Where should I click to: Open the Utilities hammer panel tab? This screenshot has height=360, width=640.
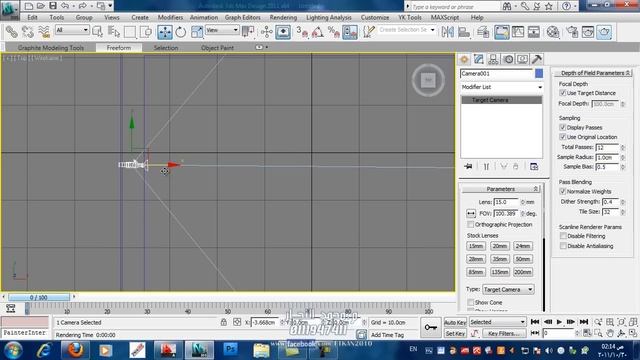point(537,60)
